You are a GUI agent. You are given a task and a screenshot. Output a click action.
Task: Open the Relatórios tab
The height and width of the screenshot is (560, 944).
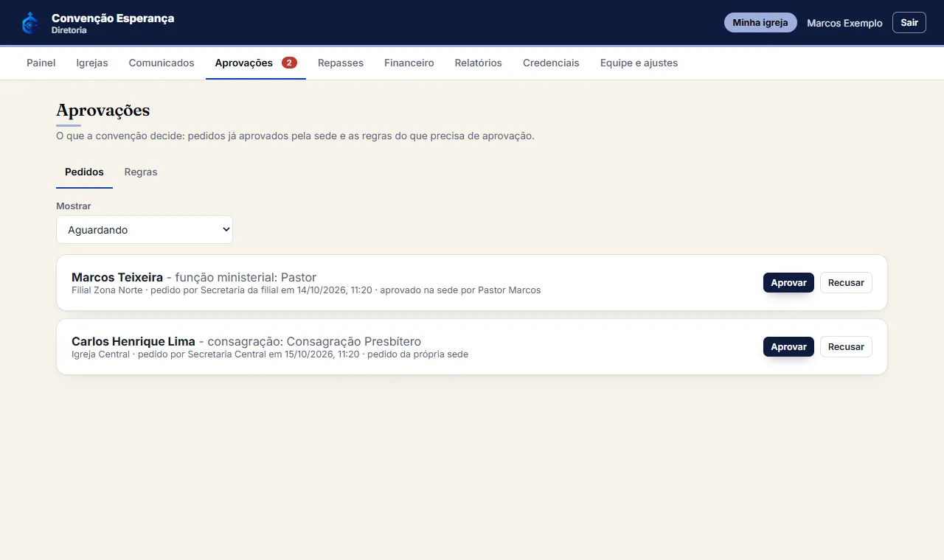[x=479, y=63]
